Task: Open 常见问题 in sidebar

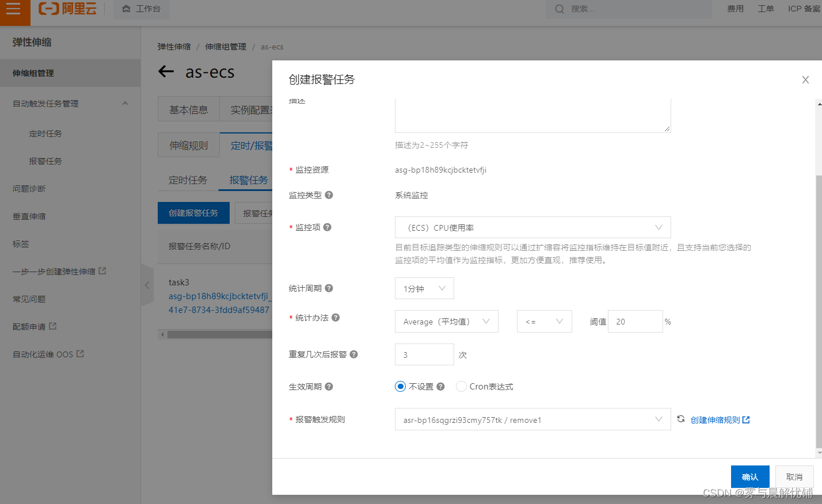Action: coord(29,299)
